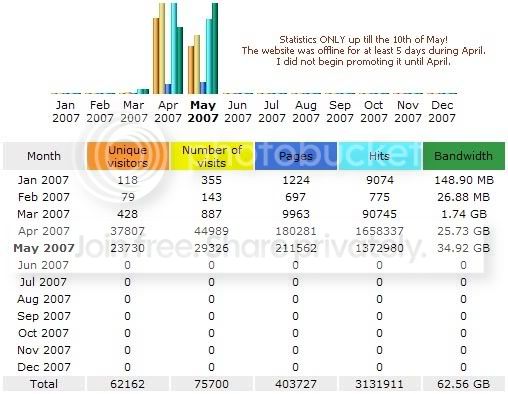The width and height of the screenshot is (508, 394).
Task: Click the Sep 2007 chart label
Action: pos(340,111)
